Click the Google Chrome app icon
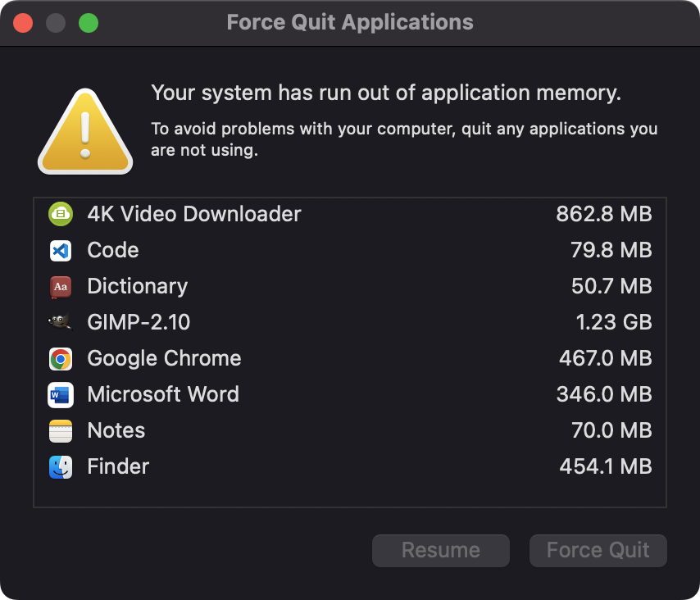 pyautogui.click(x=61, y=359)
